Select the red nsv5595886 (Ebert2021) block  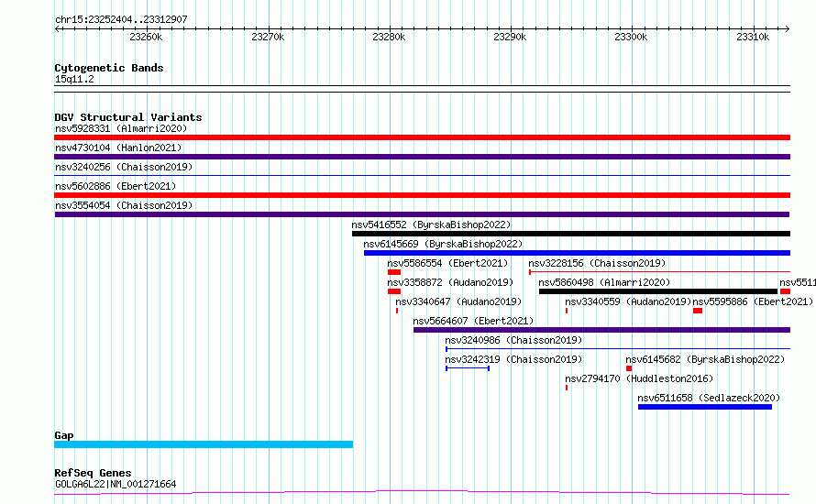pos(698,311)
